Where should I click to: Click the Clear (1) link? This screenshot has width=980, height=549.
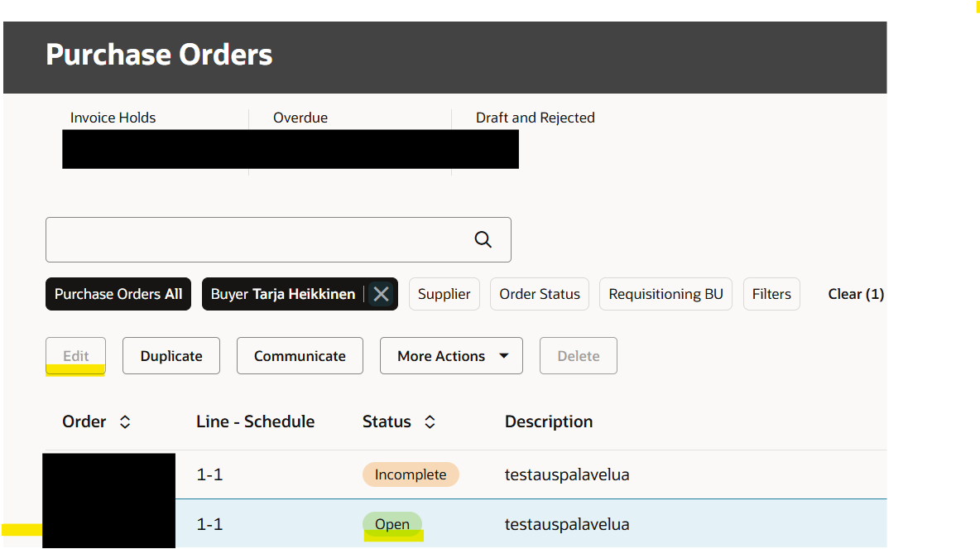point(856,293)
